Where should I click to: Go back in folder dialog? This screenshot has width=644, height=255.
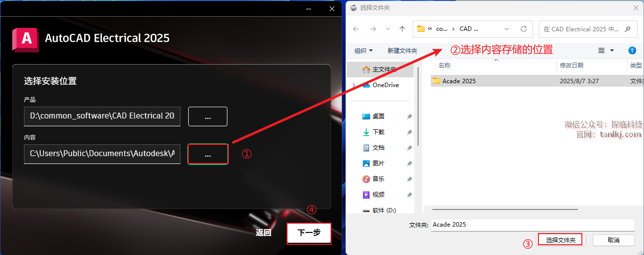pos(356,29)
